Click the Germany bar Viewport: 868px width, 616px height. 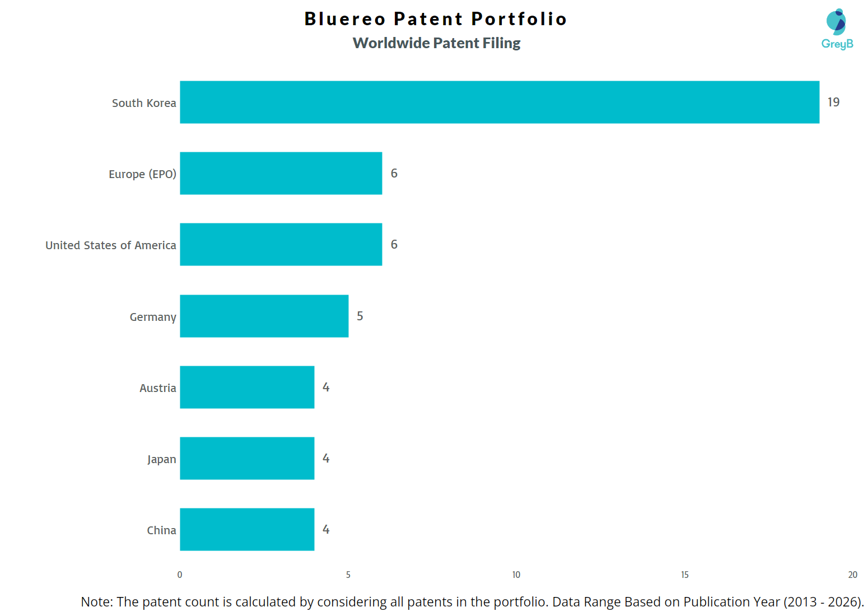tap(264, 316)
